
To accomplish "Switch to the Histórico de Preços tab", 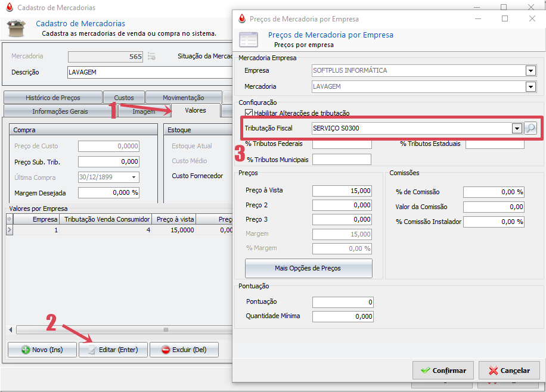I will (53, 98).
